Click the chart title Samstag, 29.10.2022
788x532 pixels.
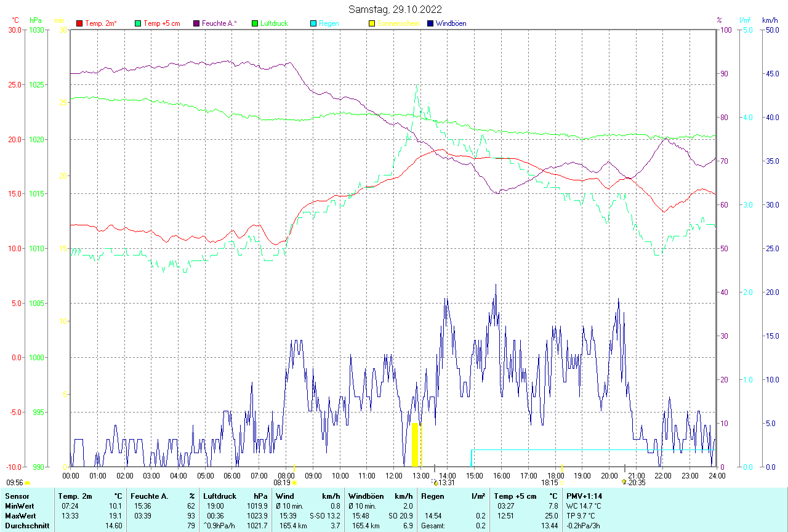(x=395, y=9)
